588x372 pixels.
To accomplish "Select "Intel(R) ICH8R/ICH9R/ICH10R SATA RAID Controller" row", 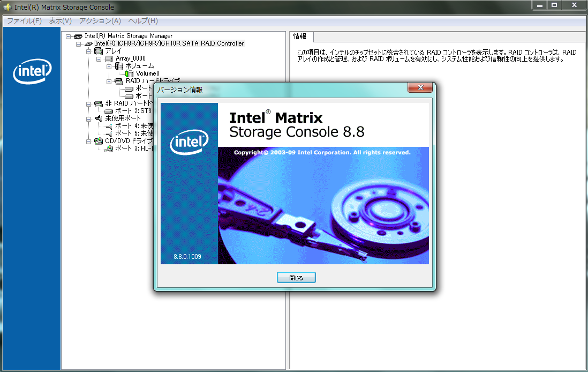I will (x=169, y=43).
